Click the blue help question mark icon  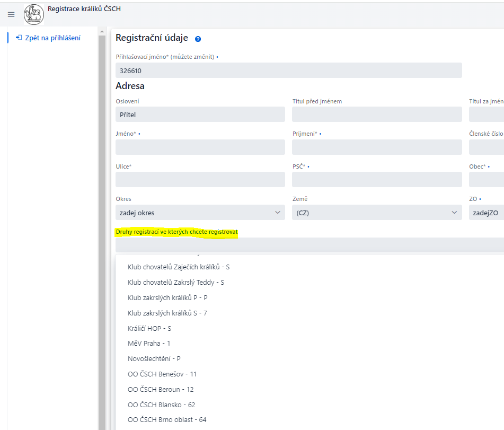point(198,39)
